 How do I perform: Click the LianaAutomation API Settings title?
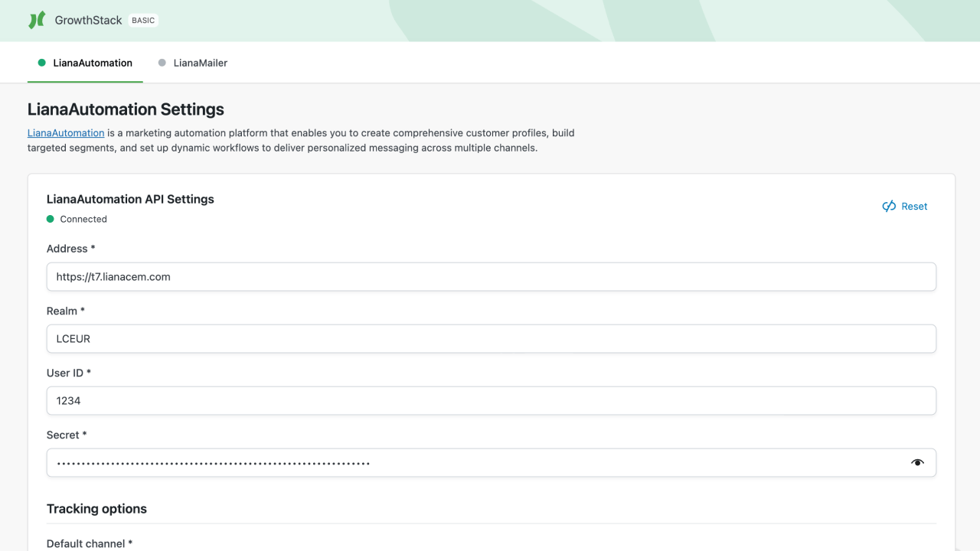pos(130,199)
